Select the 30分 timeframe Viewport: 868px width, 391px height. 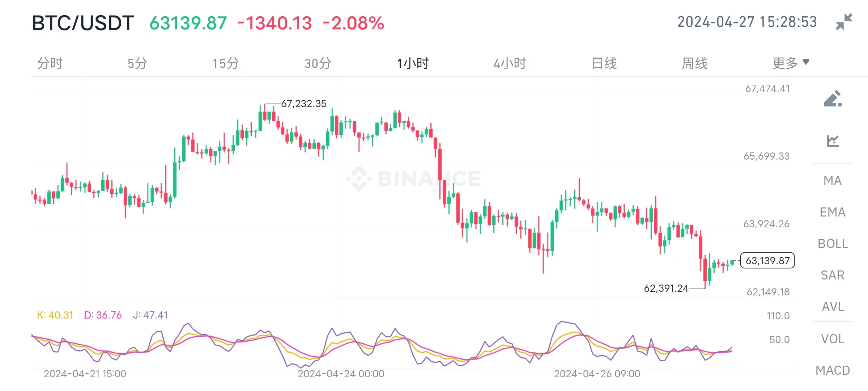click(x=317, y=63)
